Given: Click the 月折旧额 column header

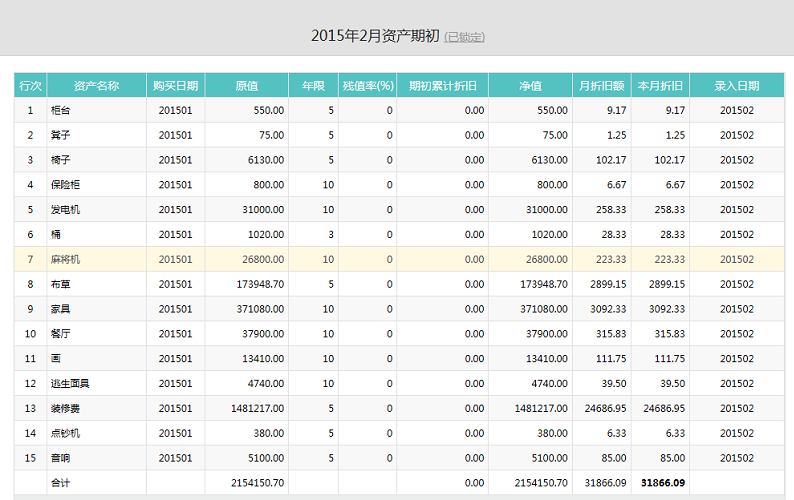Looking at the screenshot, I should tap(601, 86).
